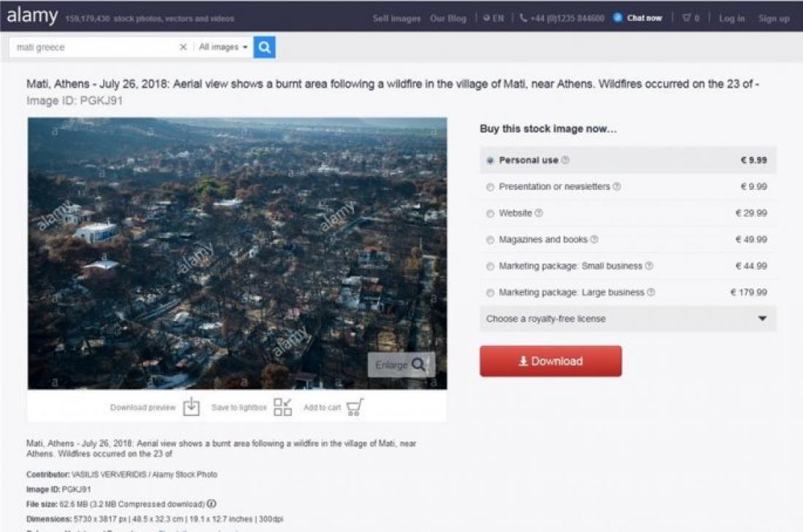This screenshot has height=532, width=803.
Task: Open the shopping cart in header
Action: point(690,18)
